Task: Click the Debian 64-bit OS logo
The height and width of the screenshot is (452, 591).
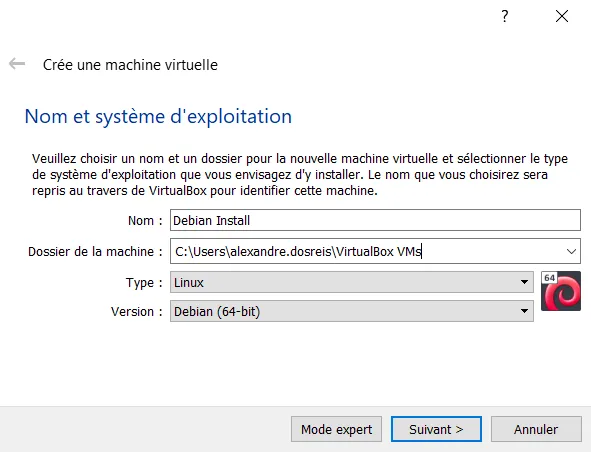Action: (x=561, y=291)
